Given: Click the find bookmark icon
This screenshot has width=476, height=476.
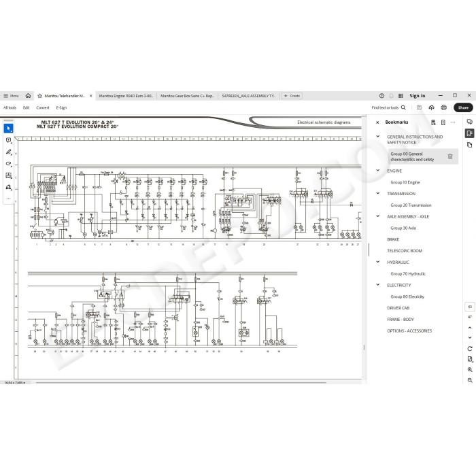Looking at the screenshot, I should click(x=433, y=122).
